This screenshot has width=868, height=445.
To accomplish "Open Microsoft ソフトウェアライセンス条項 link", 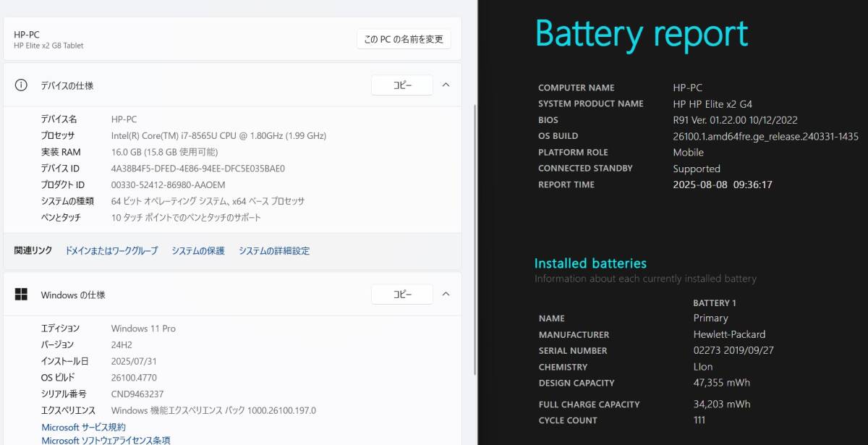I will pyautogui.click(x=106, y=440).
